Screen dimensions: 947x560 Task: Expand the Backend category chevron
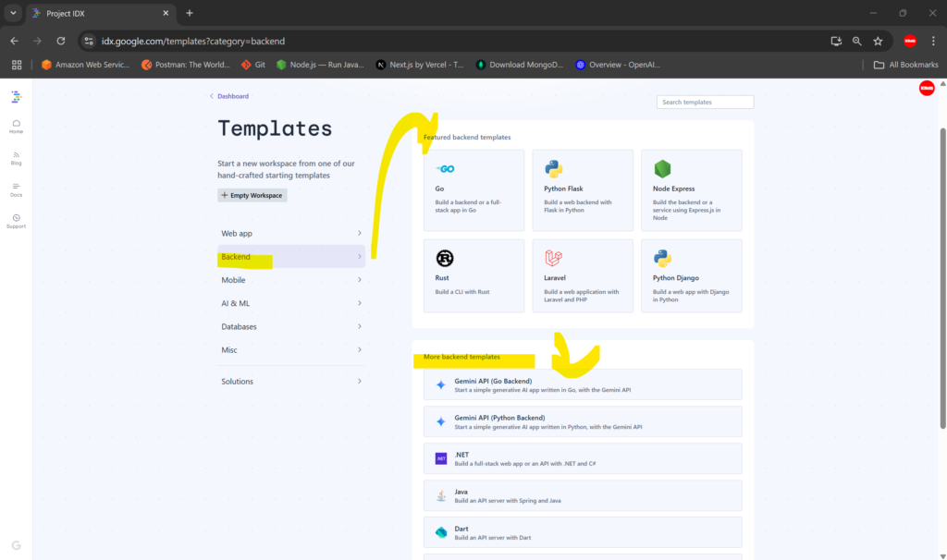click(x=360, y=257)
